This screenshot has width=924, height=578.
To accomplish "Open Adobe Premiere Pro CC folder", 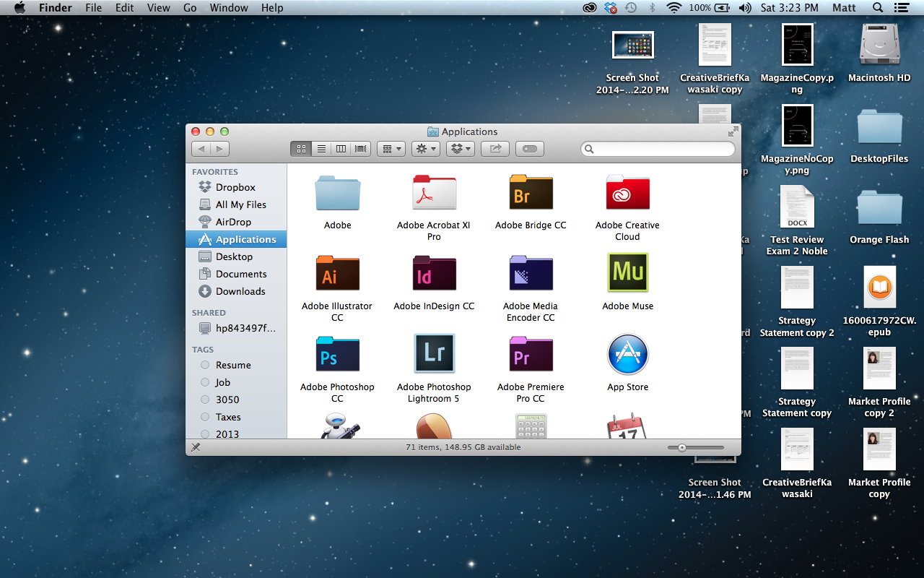I will coord(531,355).
